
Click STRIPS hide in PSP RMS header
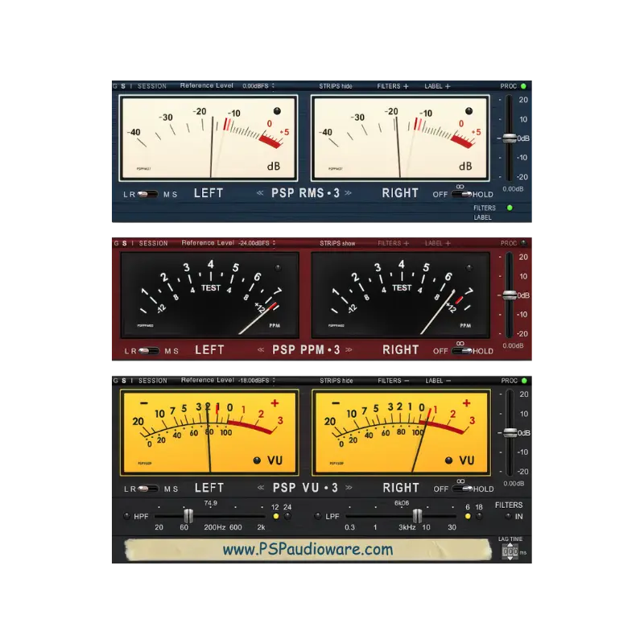point(336,86)
